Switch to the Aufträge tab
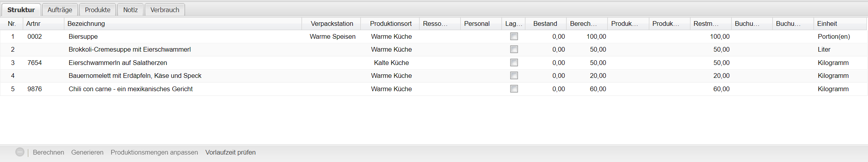Viewport: 868px width, 162px height. [x=60, y=10]
